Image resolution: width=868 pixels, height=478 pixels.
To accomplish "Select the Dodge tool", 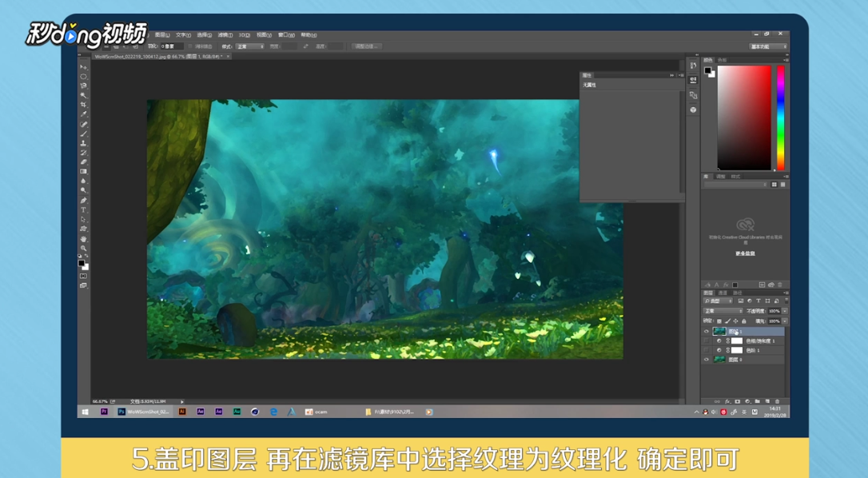I will pos(84,190).
